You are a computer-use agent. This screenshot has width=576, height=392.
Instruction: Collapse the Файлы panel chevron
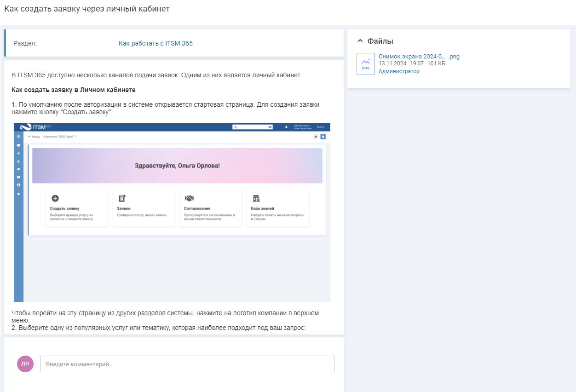click(360, 41)
